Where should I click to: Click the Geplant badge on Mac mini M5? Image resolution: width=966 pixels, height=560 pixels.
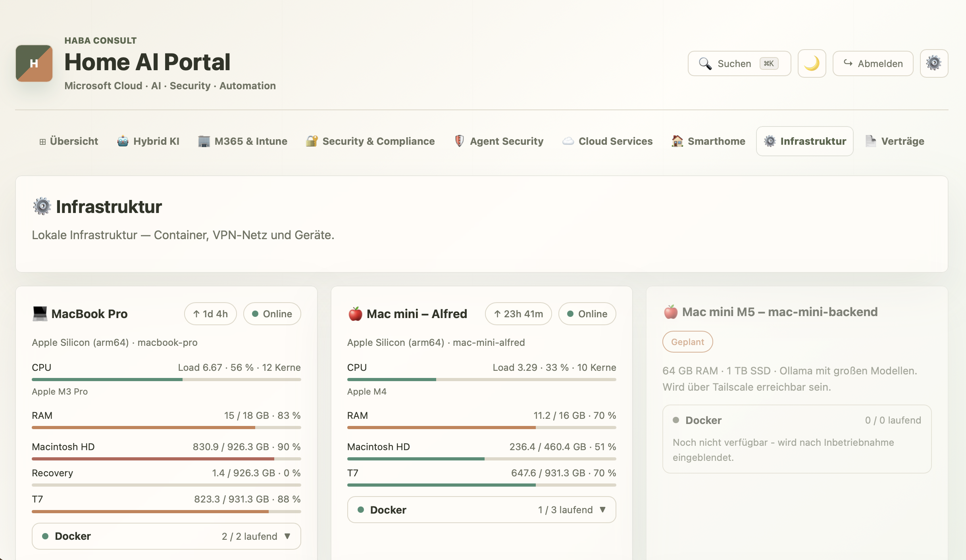pyautogui.click(x=688, y=342)
